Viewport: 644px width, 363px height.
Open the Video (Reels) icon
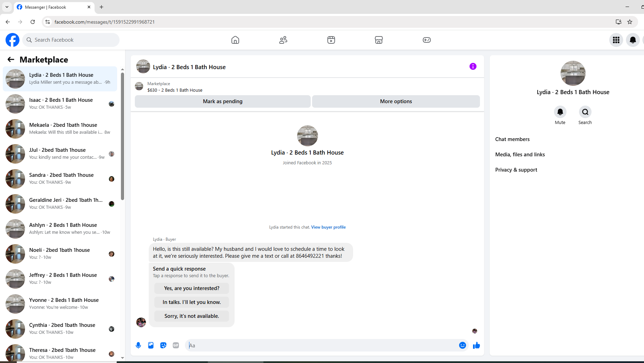point(331,40)
